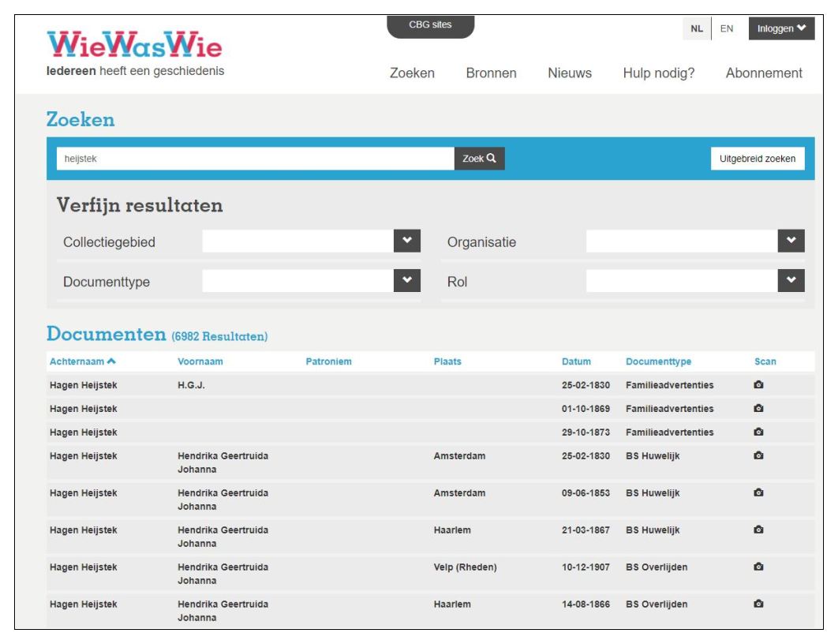Open scan for the 25-02-1830 Familieadvertenties record

click(x=758, y=385)
